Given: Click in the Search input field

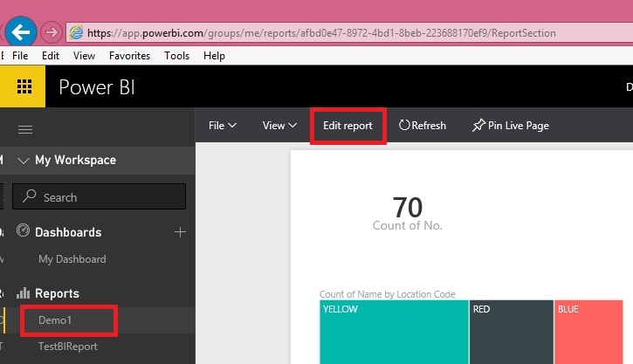Looking at the screenshot, I should (100, 196).
